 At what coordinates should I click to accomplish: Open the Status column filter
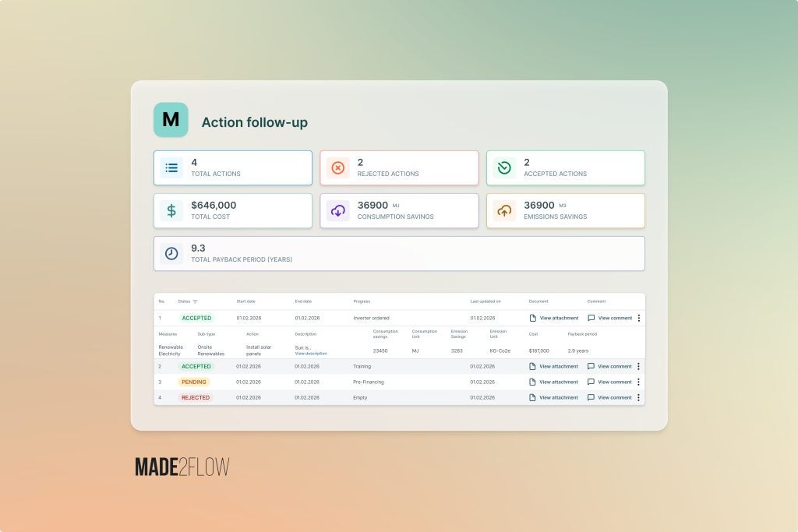[x=195, y=301]
